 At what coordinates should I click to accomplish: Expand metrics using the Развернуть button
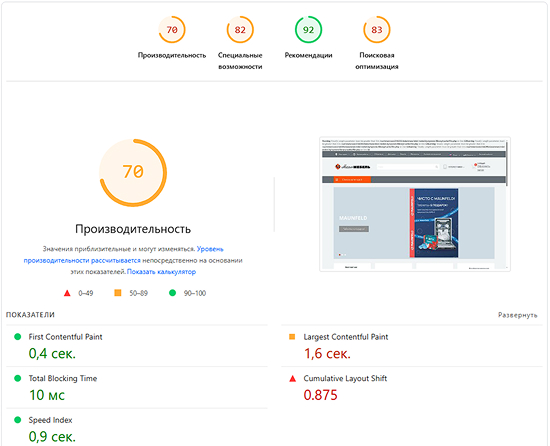(517, 315)
